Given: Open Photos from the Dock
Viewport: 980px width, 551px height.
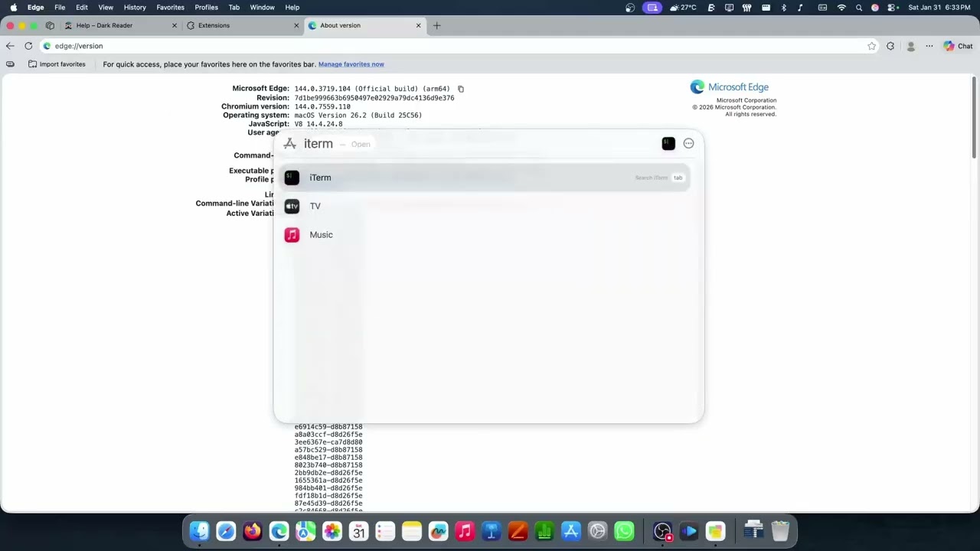Looking at the screenshot, I should click(332, 530).
